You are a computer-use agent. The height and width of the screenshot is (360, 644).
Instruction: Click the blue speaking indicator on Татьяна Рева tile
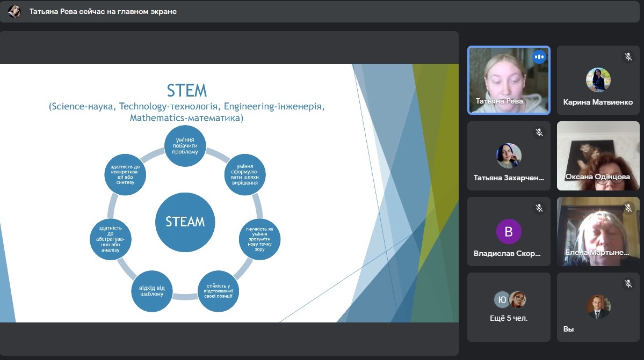(539, 57)
